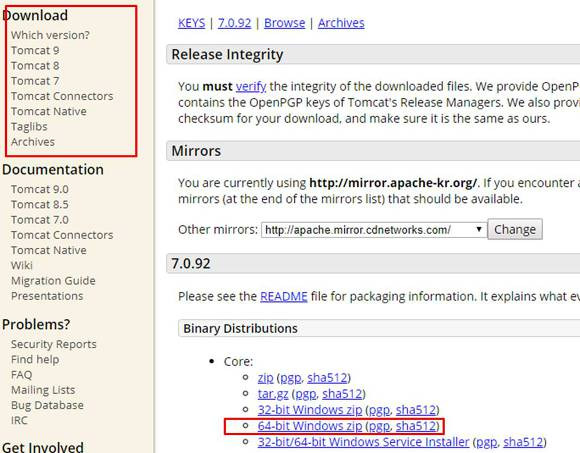Open the Other mirrors dropdown
The width and height of the screenshot is (580, 453).
coord(374,230)
